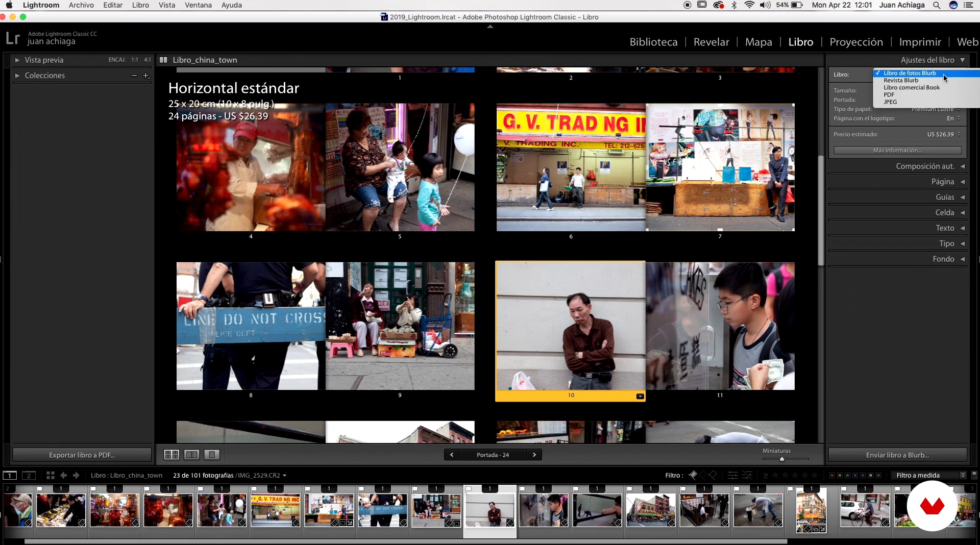The image size is (980, 545).
Task: Expand the Guías panel
Action: pyautogui.click(x=963, y=197)
